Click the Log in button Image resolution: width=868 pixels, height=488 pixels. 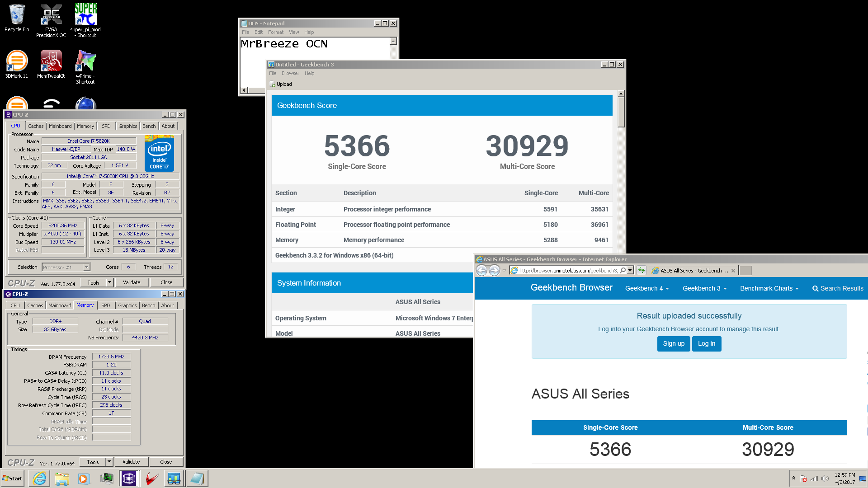[x=707, y=343]
